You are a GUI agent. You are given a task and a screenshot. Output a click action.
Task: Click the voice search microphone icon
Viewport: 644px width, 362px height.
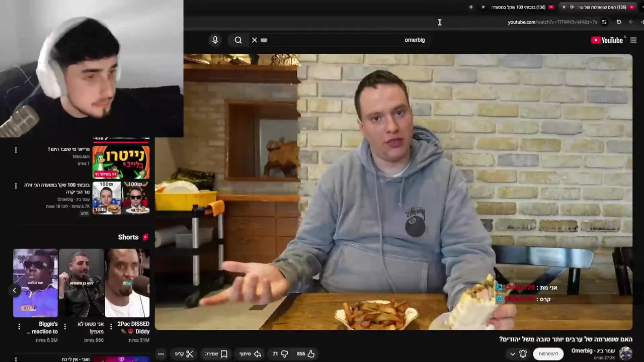[215, 40]
